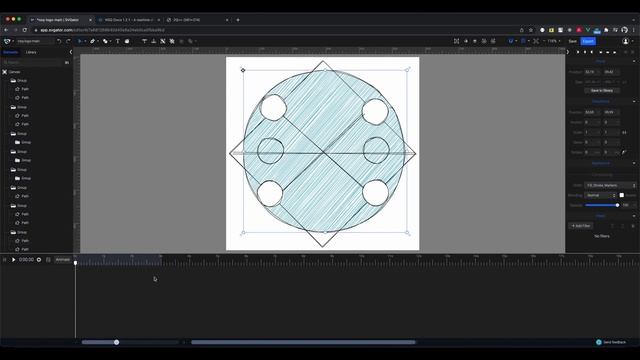Click the icon left of the Animate button

pyautogui.click(x=48, y=260)
